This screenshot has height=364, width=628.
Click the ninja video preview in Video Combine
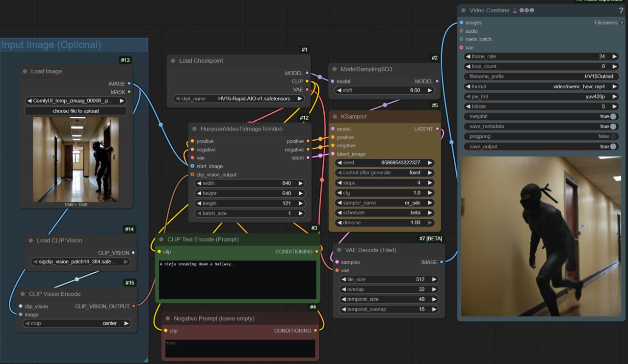click(x=541, y=236)
